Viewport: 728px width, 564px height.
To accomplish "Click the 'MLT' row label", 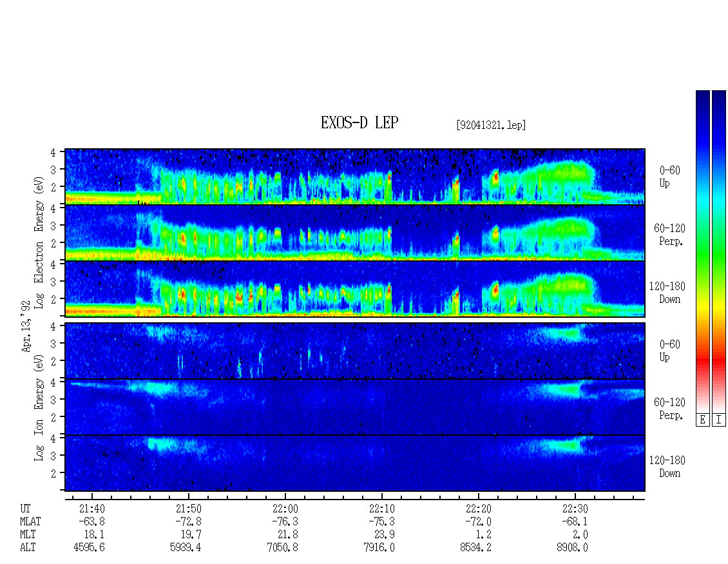I will pos(28,535).
